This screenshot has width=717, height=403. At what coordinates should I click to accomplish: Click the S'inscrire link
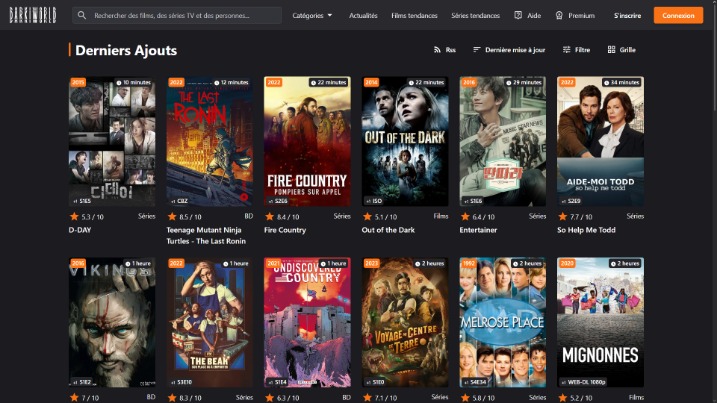pyautogui.click(x=627, y=16)
